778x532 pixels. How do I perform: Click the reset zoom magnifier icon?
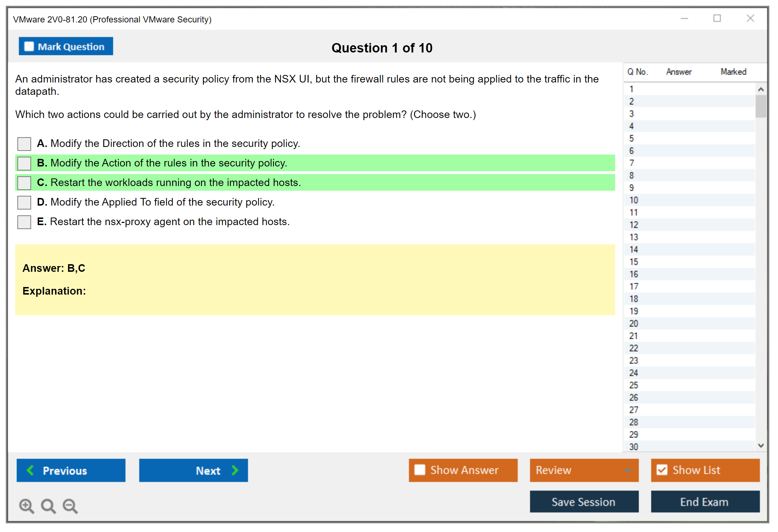point(48,506)
